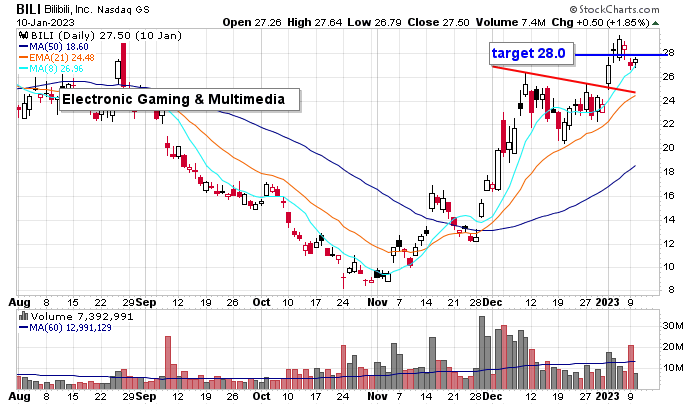Click the tallest grey volume bar near 28 Nov
The image size is (700, 405).
482,352
